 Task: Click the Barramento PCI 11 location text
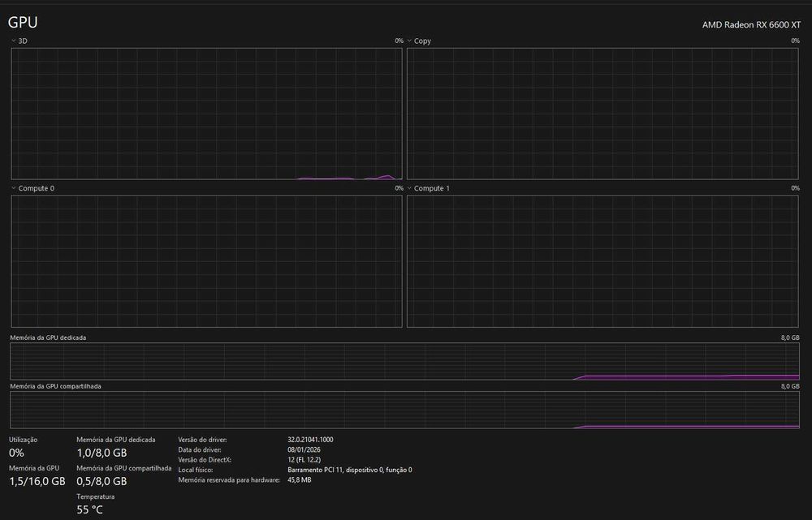click(349, 470)
